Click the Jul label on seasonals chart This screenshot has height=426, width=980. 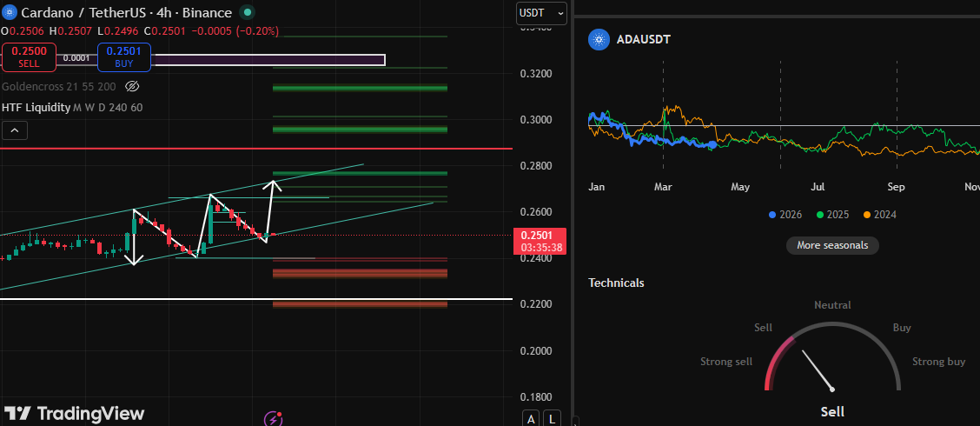click(818, 187)
